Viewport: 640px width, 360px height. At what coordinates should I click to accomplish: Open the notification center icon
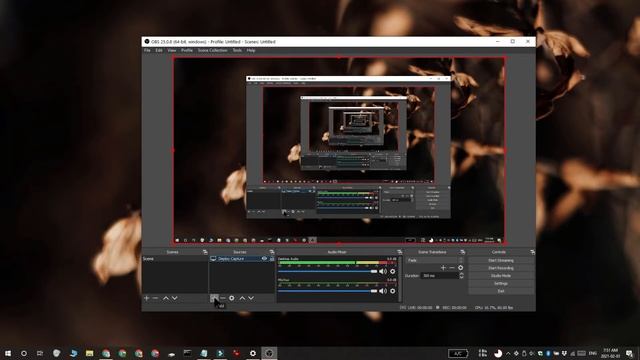point(629,353)
